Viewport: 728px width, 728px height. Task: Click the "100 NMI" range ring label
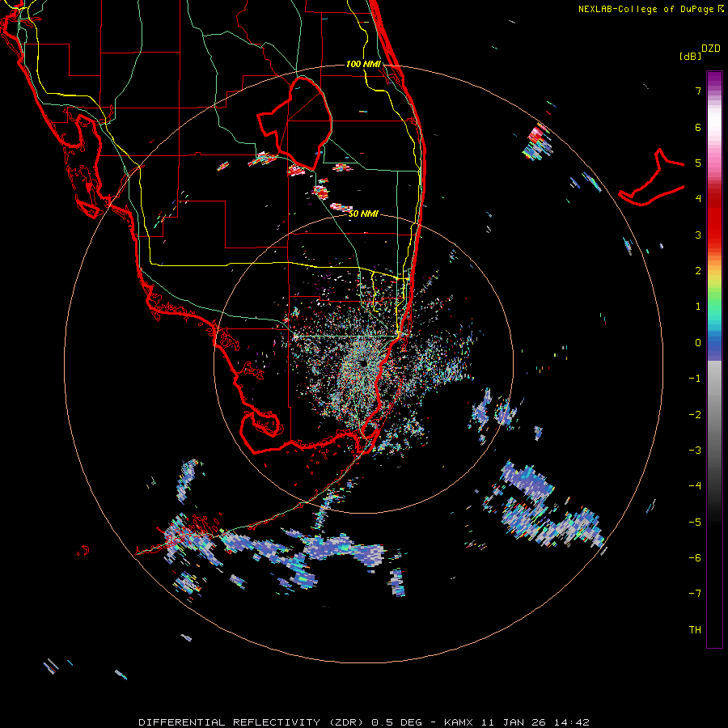pos(363,64)
